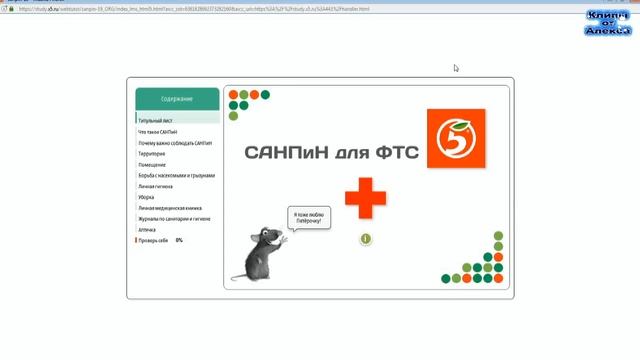The width and height of the screenshot is (640, 360).
Task: Open Личная медицинская книжка section
Action: [170, 208]
